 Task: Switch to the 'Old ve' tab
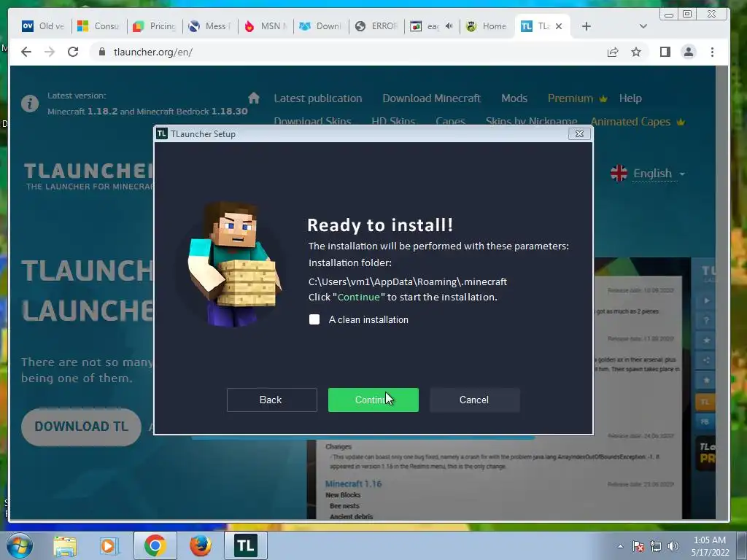(x=43, y=26)
